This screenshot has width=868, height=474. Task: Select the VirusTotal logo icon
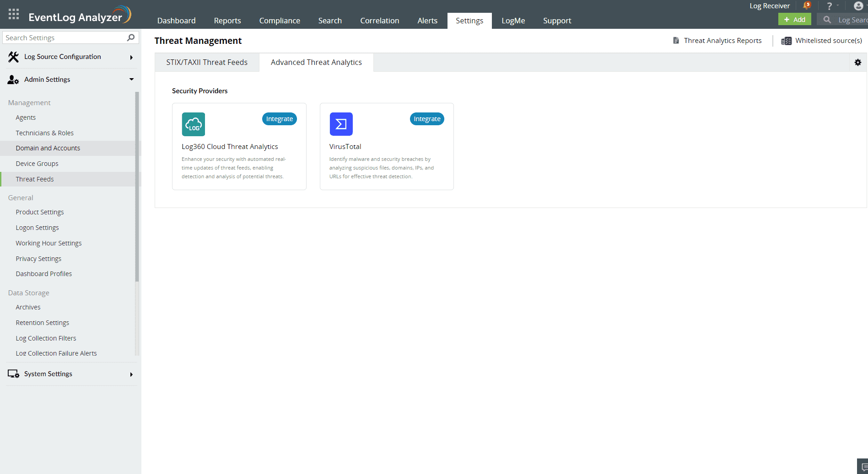click(341, 124)
